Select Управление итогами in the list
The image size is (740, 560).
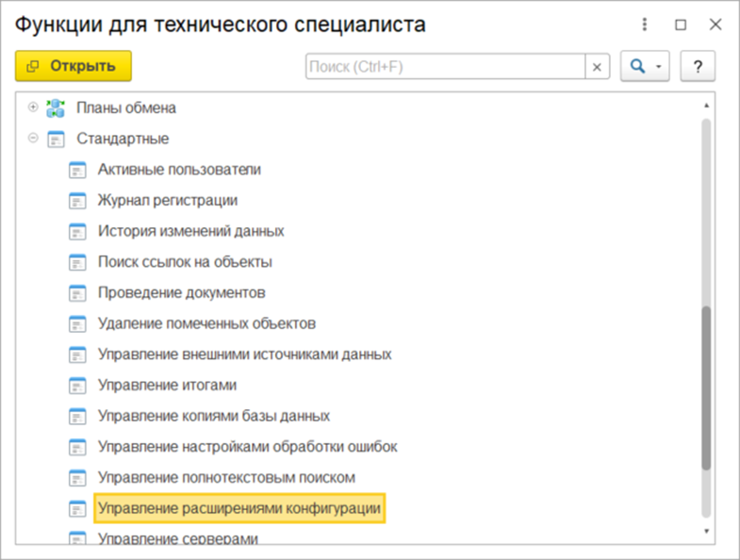(x=167, y=386)
